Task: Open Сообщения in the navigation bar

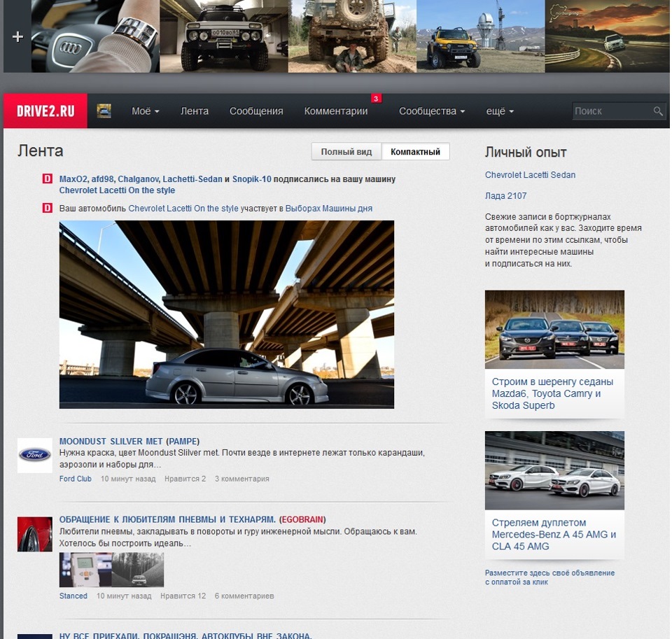Action: [x=256, y=111]
